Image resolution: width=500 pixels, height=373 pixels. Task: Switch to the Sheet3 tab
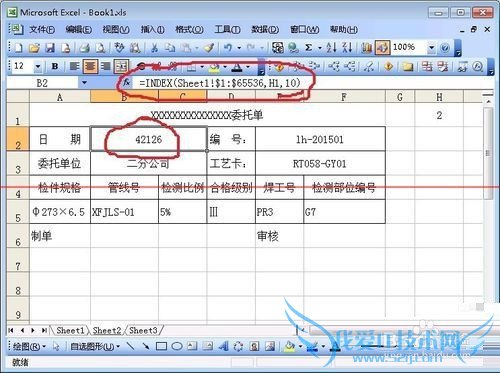click(143, 330)
